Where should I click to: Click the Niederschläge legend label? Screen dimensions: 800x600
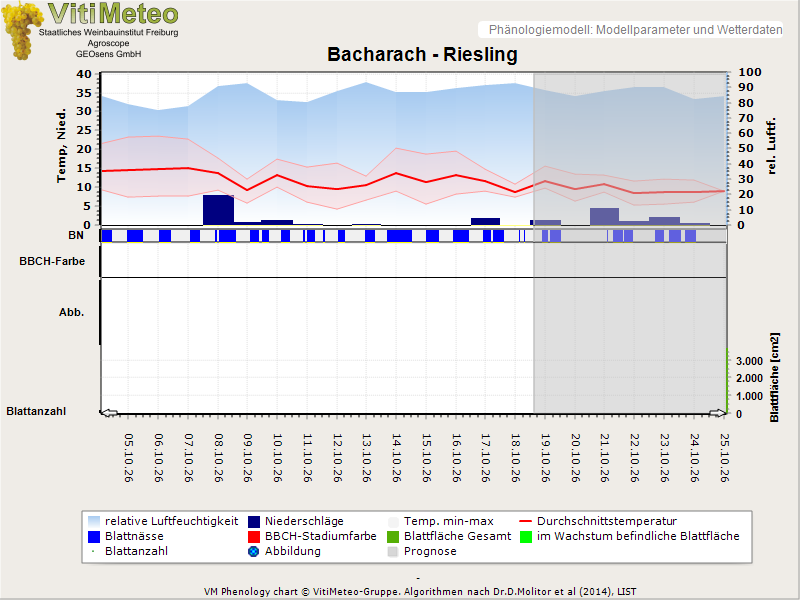point(304,521)
